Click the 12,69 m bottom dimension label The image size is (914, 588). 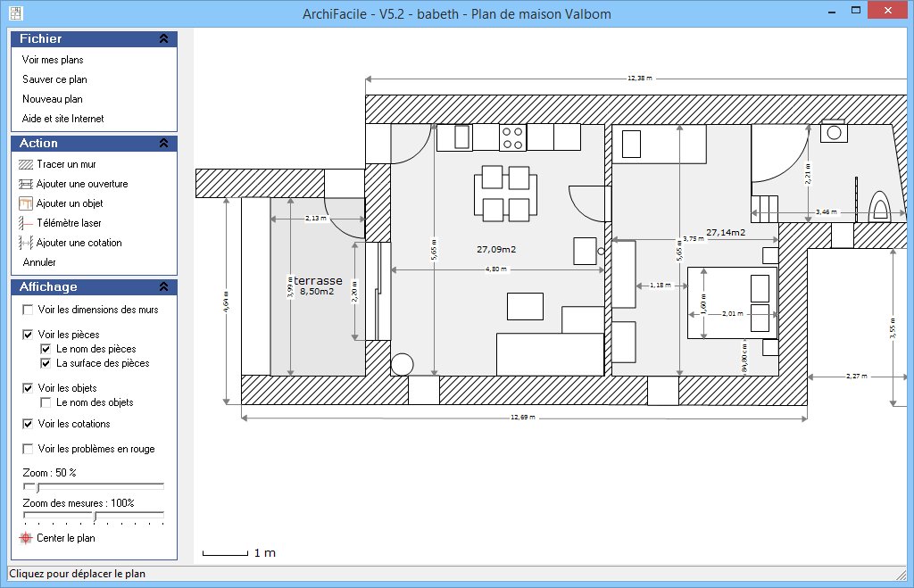[523, 418]
